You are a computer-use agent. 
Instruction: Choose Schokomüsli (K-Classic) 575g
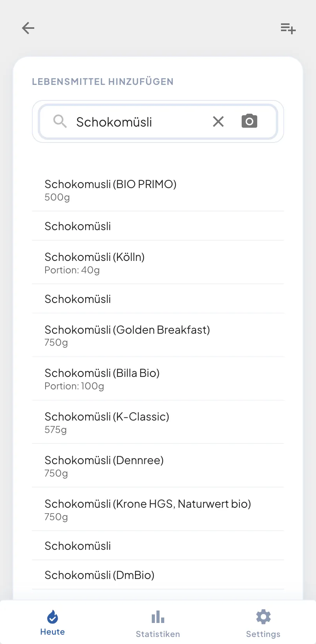(x=158, y=422)
